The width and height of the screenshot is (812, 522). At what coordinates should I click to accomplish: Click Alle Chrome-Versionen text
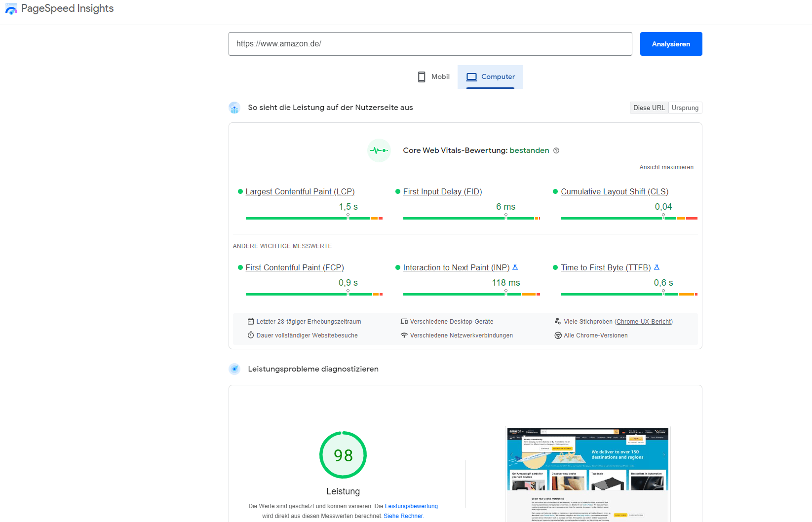(596, 336)
